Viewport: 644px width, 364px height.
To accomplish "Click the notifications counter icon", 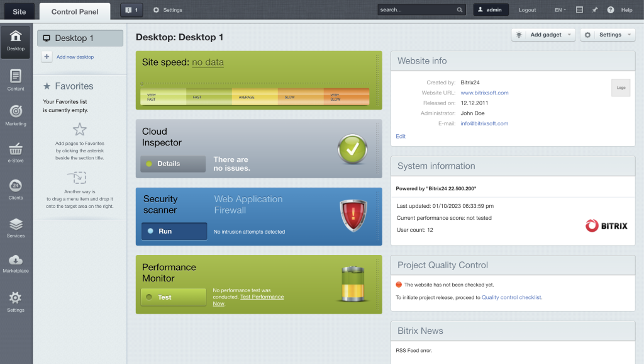I will coord(131,10).
